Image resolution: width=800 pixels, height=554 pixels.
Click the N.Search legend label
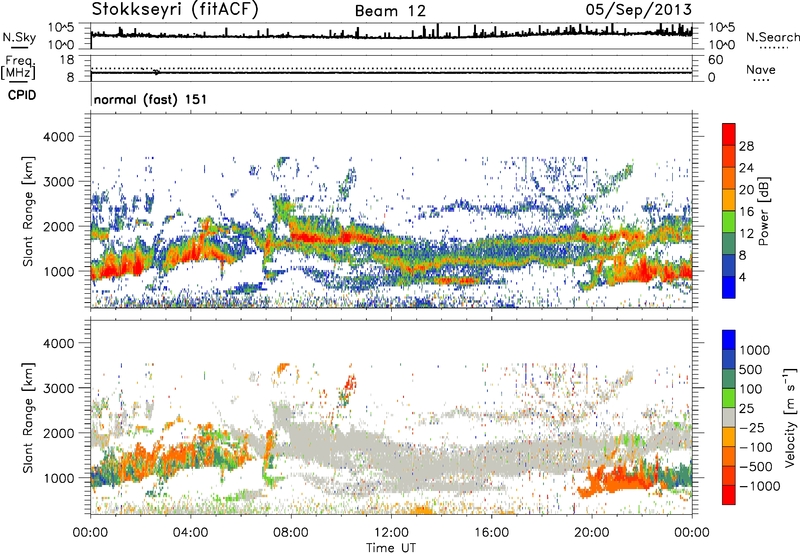click(772, 37)
